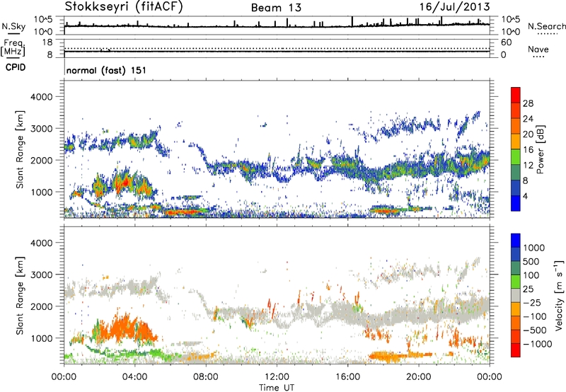566x392 pixels.
Task: Click the '3000' range tick of the velocity panel
Action: 41,275
